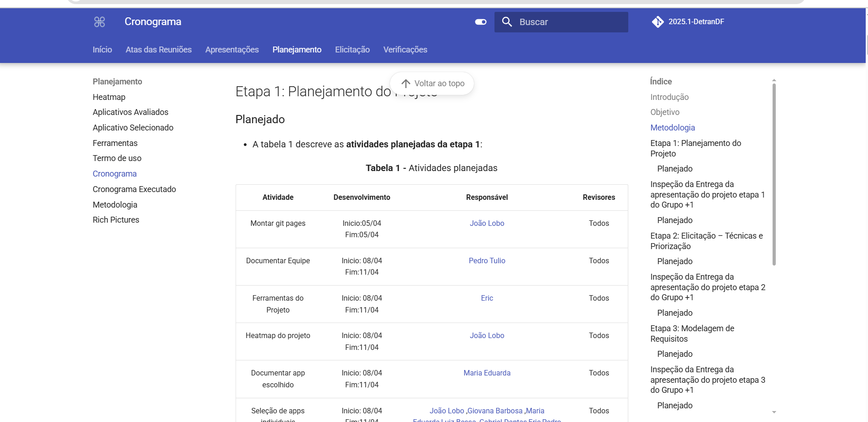Click the Buscar search field

(x=561, y=22)
